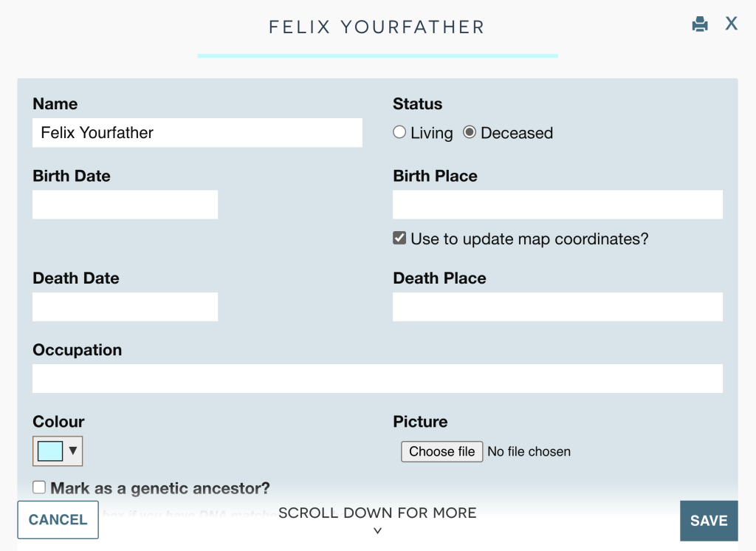Click the Death Place input field

click(x=557, y=307)
